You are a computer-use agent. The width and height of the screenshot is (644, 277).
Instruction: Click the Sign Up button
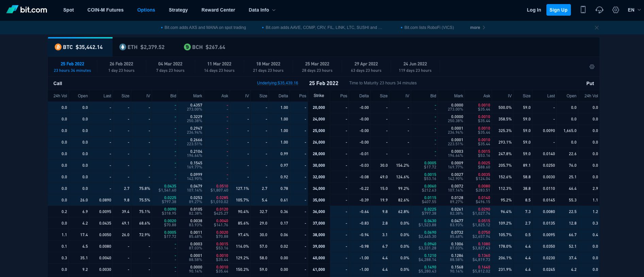(558, 10)
